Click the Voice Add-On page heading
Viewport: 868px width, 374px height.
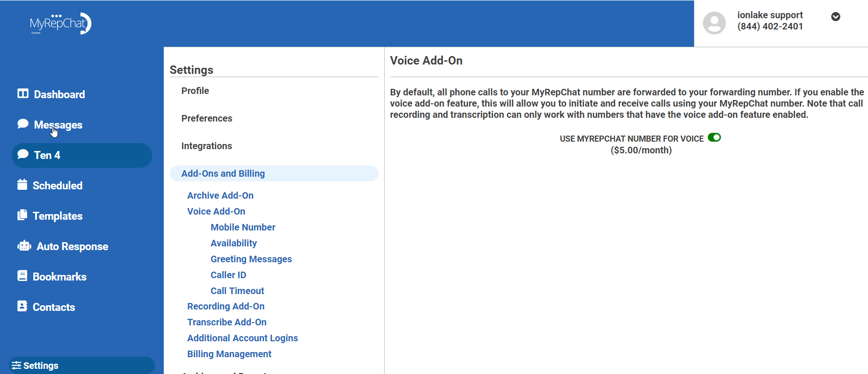coord(426,61)
